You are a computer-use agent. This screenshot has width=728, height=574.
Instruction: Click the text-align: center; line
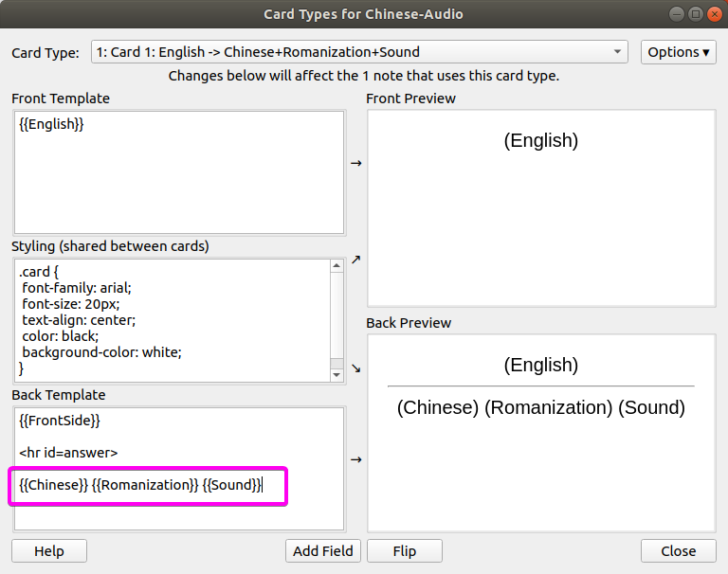pyautogui.click(x=79, y=320)
